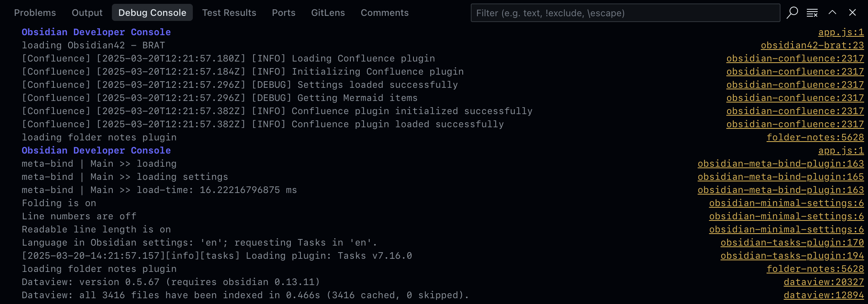Open the obsidian-meta-bind-plugin:165 link
Screen dimensions: 868x304
coord(780,177)
